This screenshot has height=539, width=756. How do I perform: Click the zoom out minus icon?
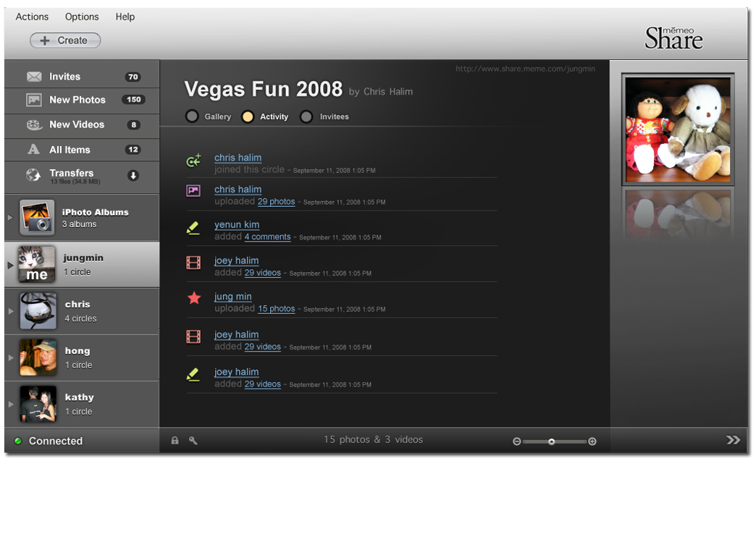pos(516,441)
